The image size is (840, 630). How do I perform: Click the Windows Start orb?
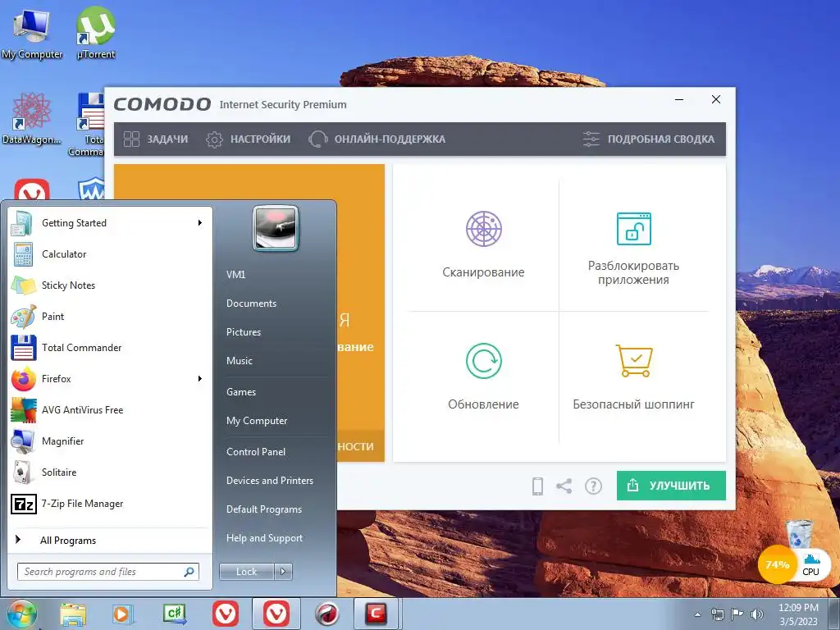click(21, 614)
